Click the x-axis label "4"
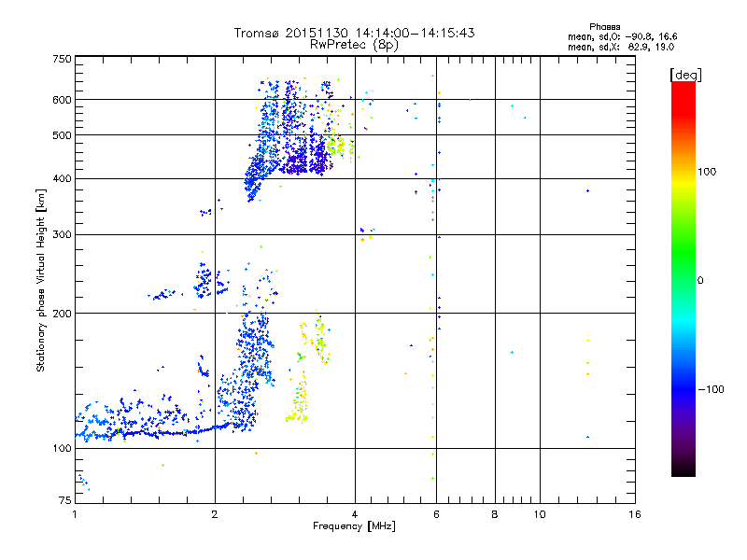The height and width of the screenshot is (560, 747). (x=355, y=514)
